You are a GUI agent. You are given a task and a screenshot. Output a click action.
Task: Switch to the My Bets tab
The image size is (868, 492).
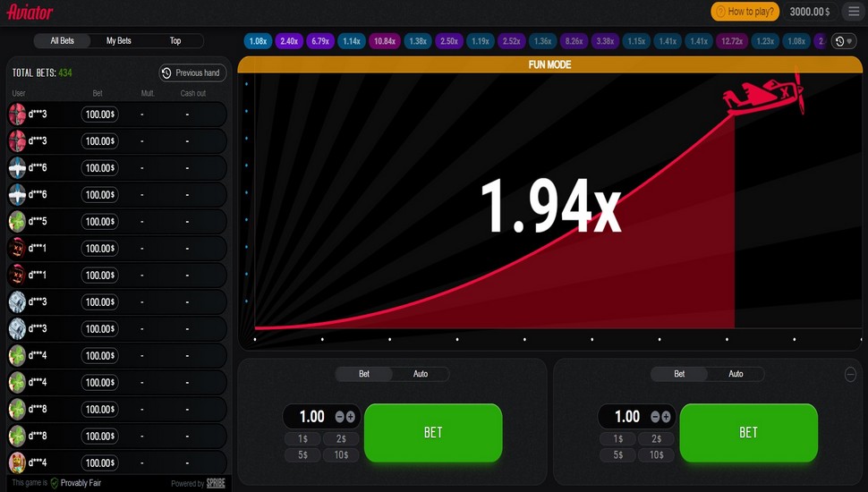(x=118, y=41)
